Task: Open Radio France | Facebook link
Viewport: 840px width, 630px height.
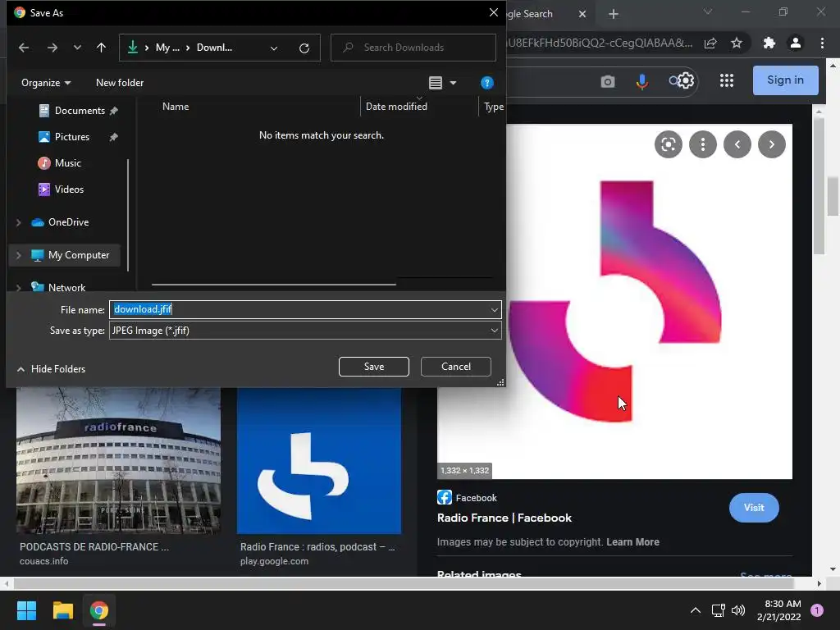Action: coord(504,518)
